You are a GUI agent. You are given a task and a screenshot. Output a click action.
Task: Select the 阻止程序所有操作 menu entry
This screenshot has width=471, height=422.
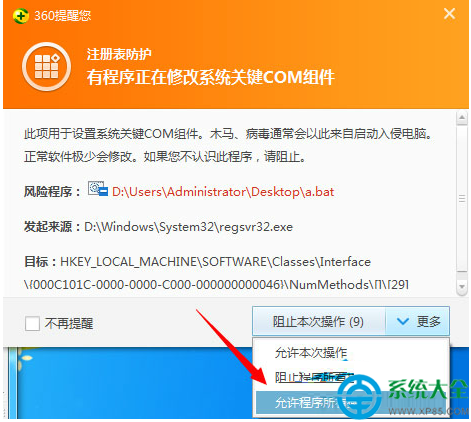(x=314, y=377)
